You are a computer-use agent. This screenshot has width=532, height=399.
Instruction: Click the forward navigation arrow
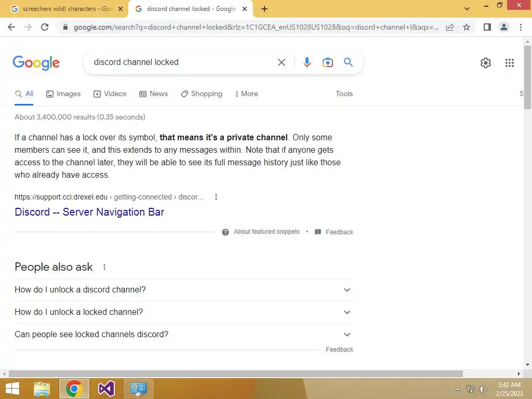click(x=28, y=27)
